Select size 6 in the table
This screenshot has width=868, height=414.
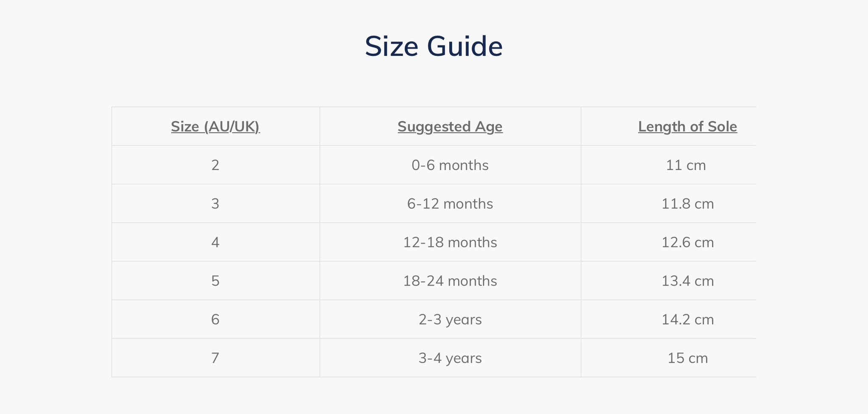(x=215, y=319)
